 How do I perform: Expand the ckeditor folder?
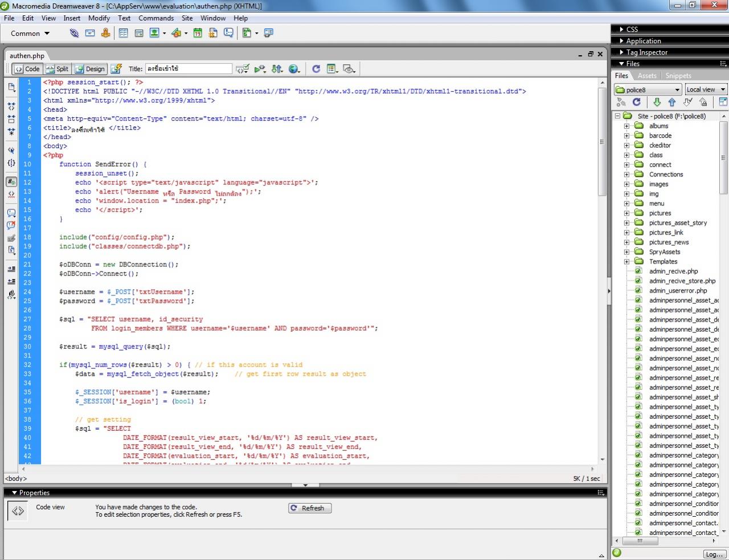coord(626,145)
